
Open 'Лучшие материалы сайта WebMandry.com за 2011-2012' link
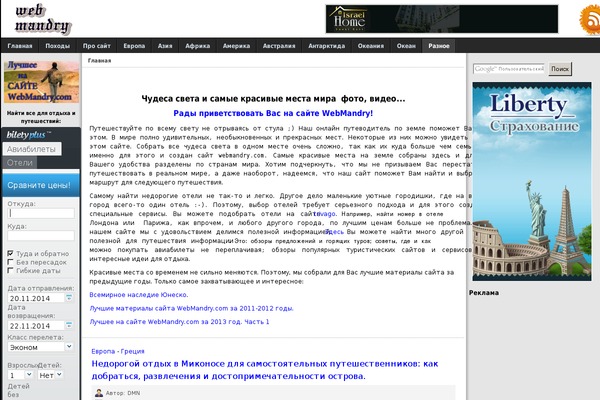pos(191,308)
